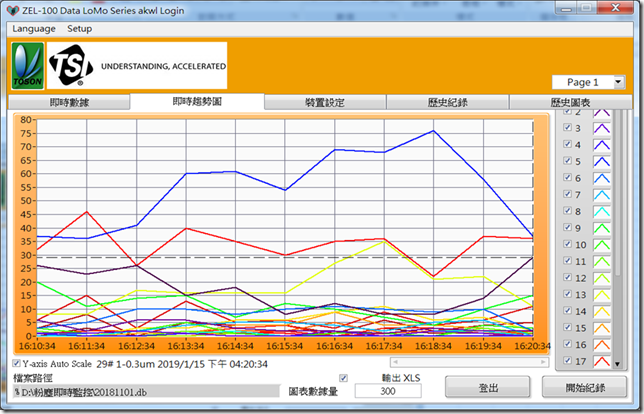Click the 登出 button

coord(489,387)
